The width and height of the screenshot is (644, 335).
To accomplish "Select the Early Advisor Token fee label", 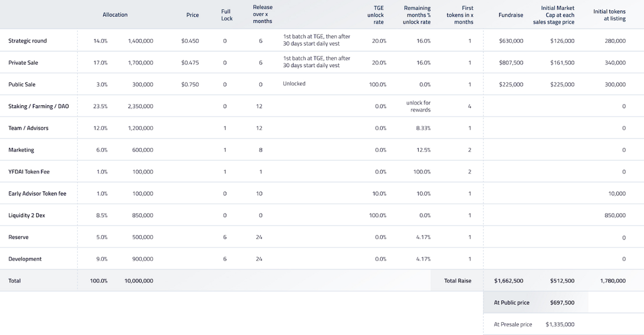I will point(37,194).
